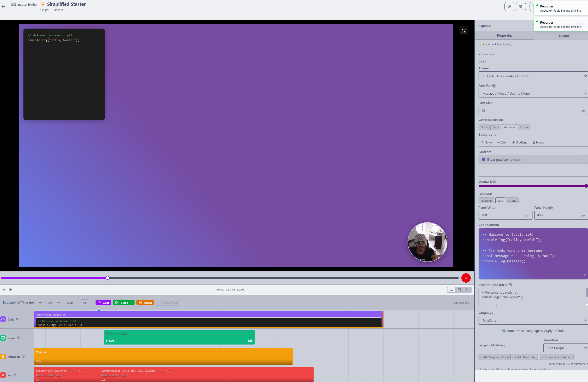Screen dimensions: 588x382
Task: Switch to the Layout tab
Action: pos(564,36)
